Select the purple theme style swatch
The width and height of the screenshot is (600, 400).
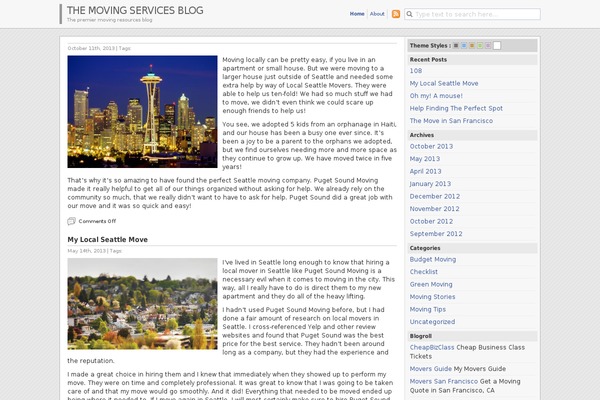tap(488, 46)
